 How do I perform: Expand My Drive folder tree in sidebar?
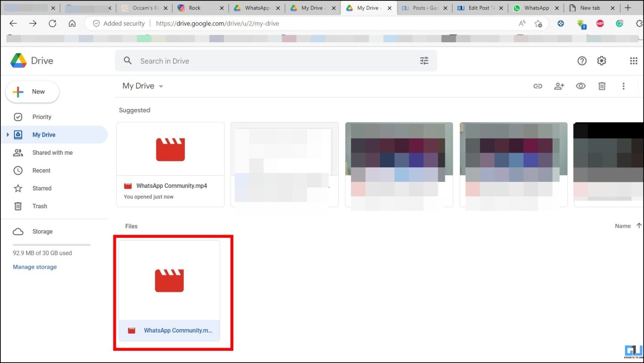point(8,135)
